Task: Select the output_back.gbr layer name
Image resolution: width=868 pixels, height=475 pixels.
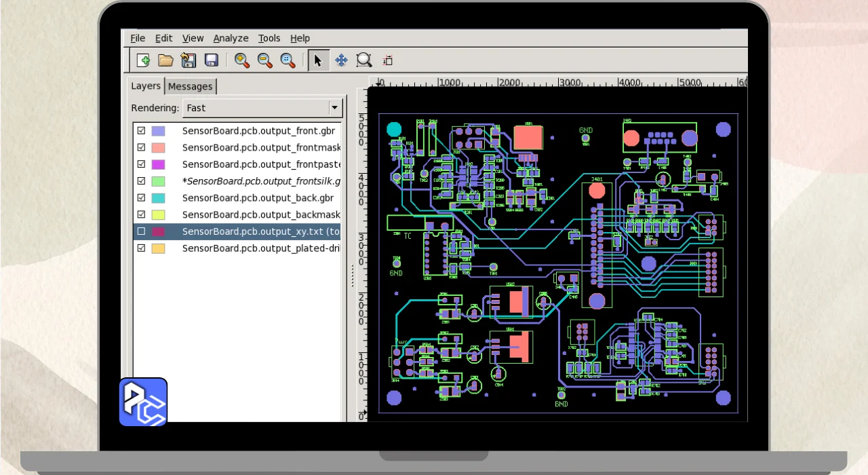Action: coord(258,198)
